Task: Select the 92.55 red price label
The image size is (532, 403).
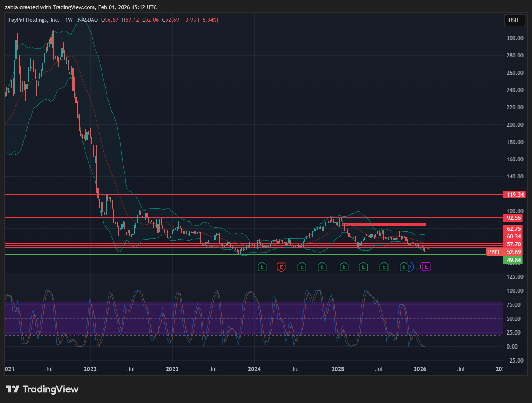Action: (514, 218)
